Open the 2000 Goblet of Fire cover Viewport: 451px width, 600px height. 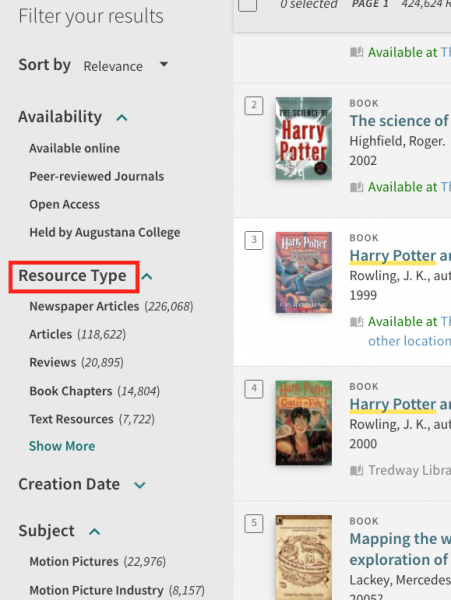(304, 423)
